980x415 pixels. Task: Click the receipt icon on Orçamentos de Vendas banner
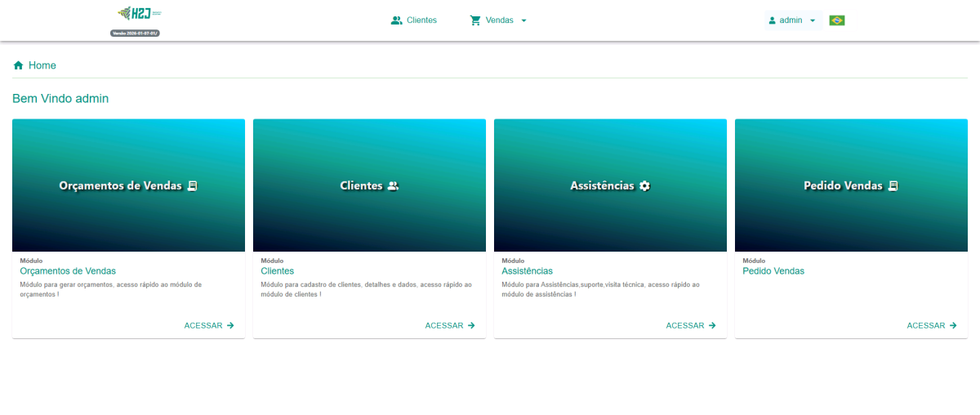[x=192, y=186]
